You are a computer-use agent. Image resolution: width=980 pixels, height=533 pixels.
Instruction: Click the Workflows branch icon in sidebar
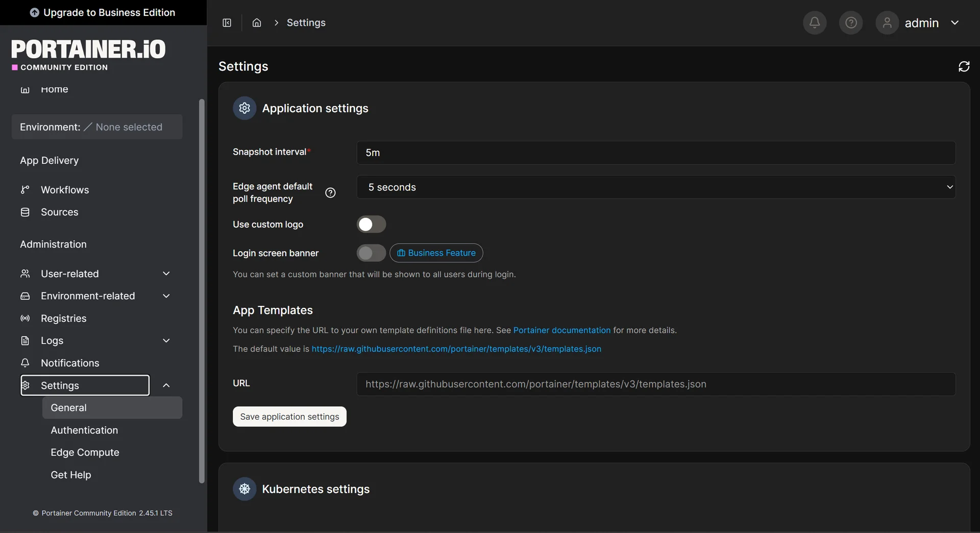[x=25, y=190]
